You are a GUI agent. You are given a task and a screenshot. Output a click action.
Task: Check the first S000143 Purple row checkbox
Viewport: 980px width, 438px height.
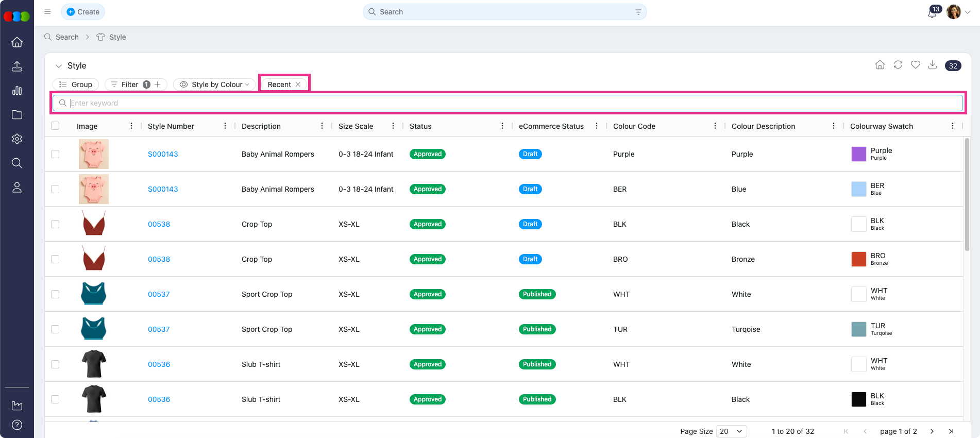[x=55, y=154]
